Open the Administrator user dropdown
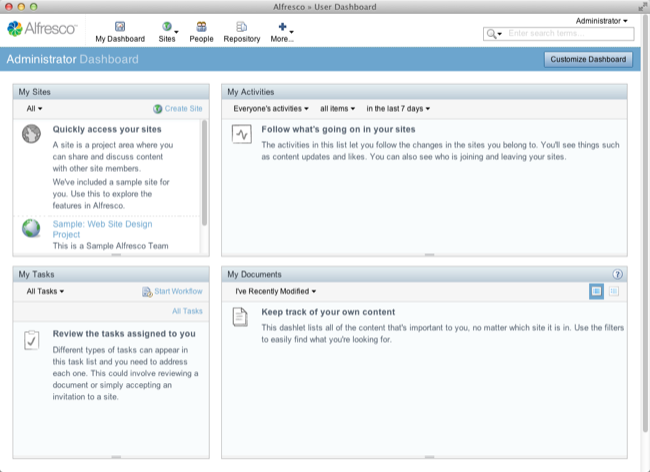The height and width of the screenshot is (472, 650). click(601, 21)
